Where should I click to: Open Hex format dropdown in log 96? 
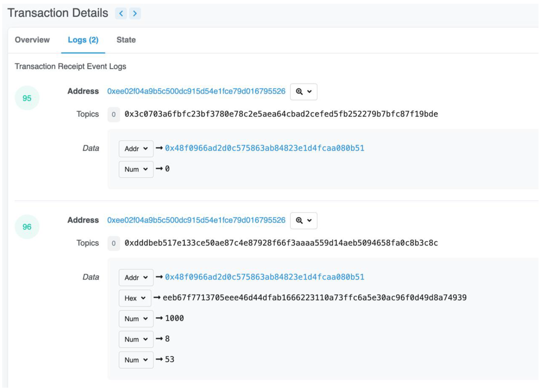135,298
